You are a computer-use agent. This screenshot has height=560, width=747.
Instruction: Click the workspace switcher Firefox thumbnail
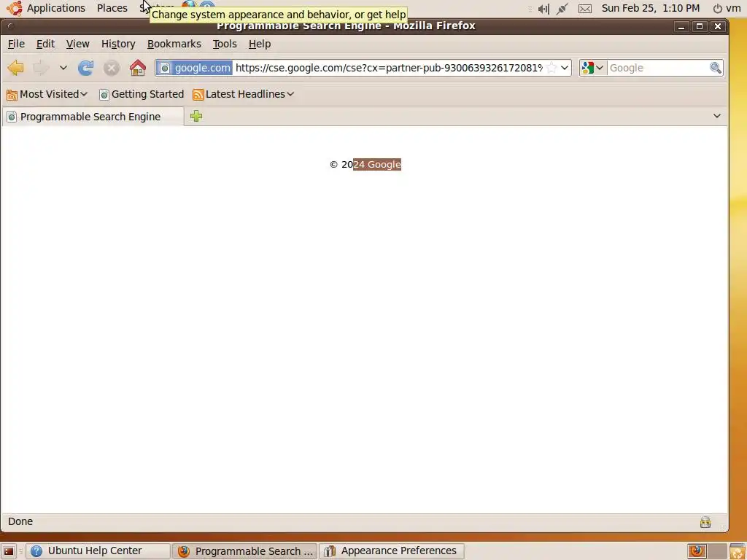697,551
